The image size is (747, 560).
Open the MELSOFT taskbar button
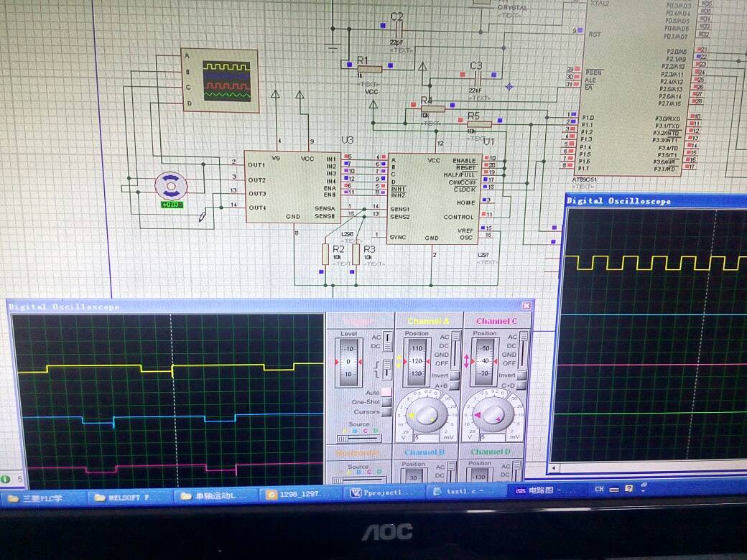[x=129, y=498]
